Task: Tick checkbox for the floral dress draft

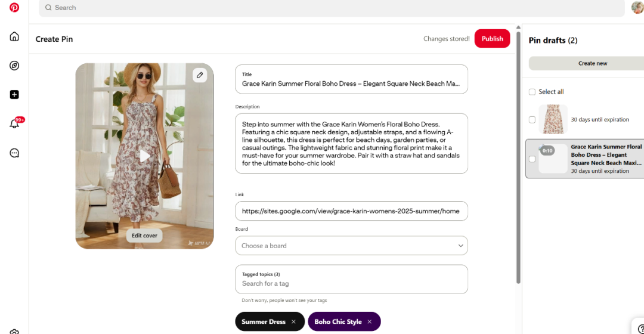Action: coord(532,120)
